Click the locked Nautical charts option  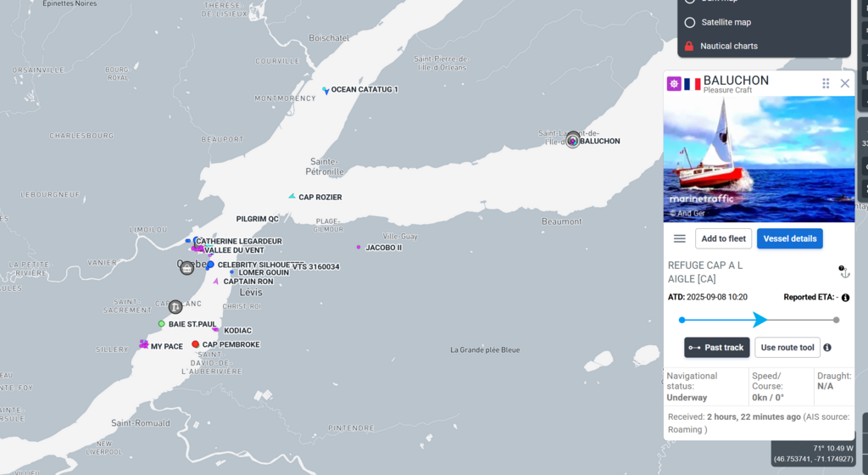point(689,46)
